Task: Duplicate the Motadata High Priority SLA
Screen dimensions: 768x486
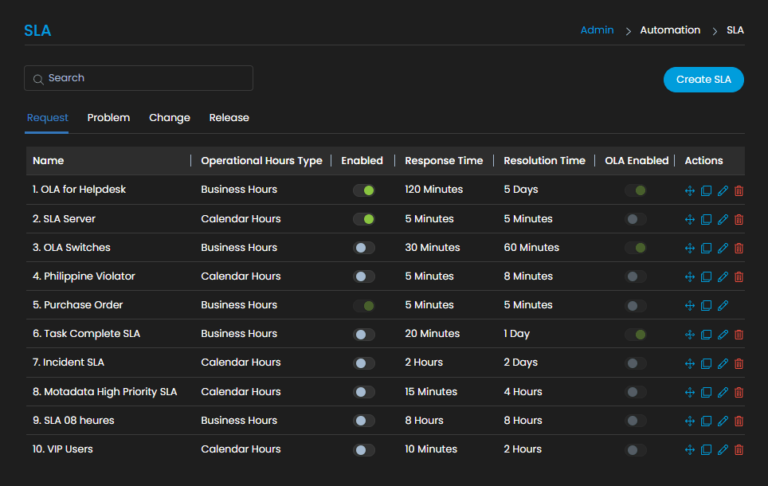Action: [706, 392]
